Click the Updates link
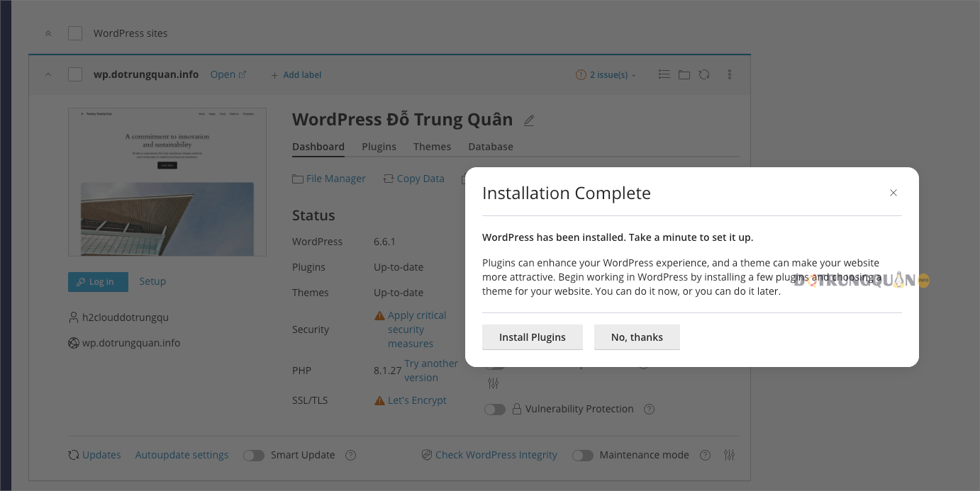Image resolution: width=980 pixels, height=491 pixels. [101, 455]
